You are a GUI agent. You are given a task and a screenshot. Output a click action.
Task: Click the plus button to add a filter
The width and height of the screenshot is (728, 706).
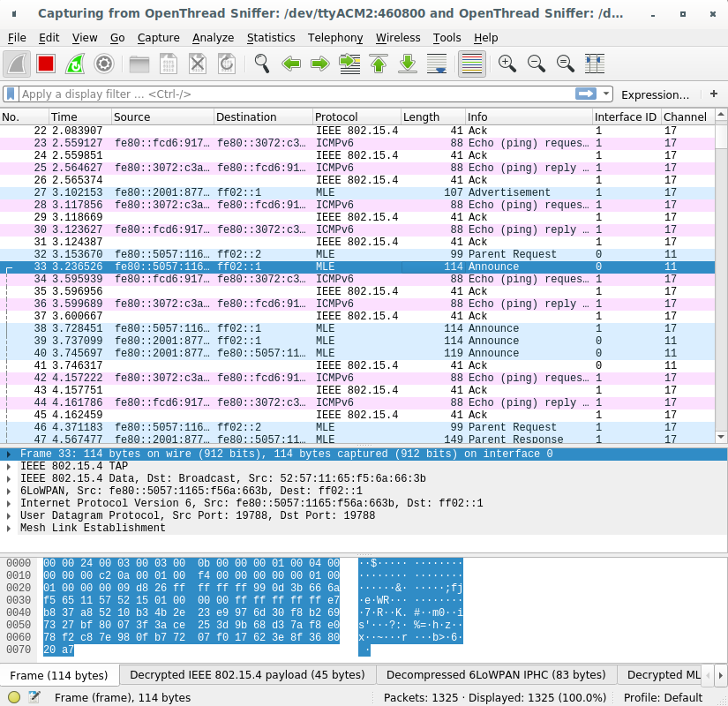pyautogui.click(x=713, y=94)
